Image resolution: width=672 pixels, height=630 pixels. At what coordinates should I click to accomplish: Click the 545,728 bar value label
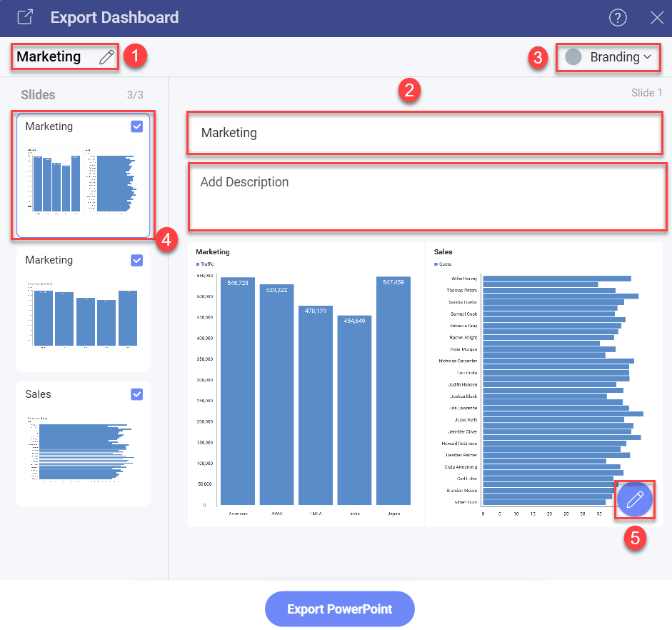coord(238,283)
